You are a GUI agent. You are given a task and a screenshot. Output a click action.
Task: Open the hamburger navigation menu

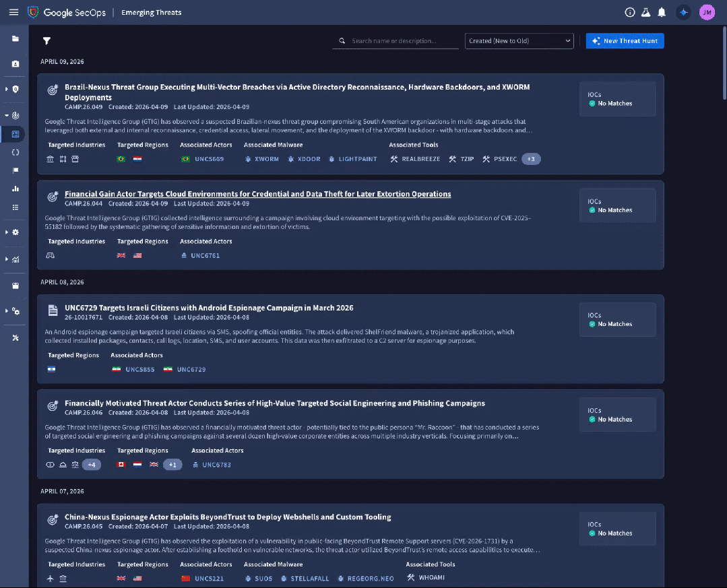[x=13, y=12]
